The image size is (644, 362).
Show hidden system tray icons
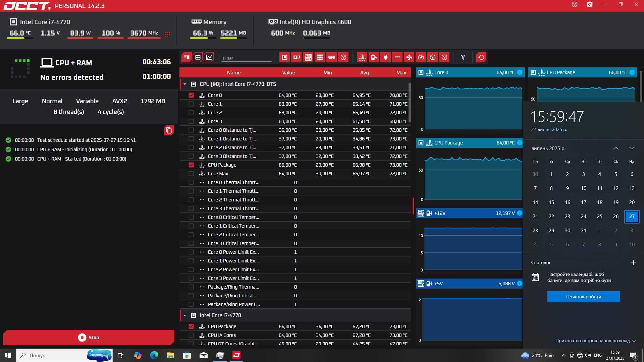564,355
